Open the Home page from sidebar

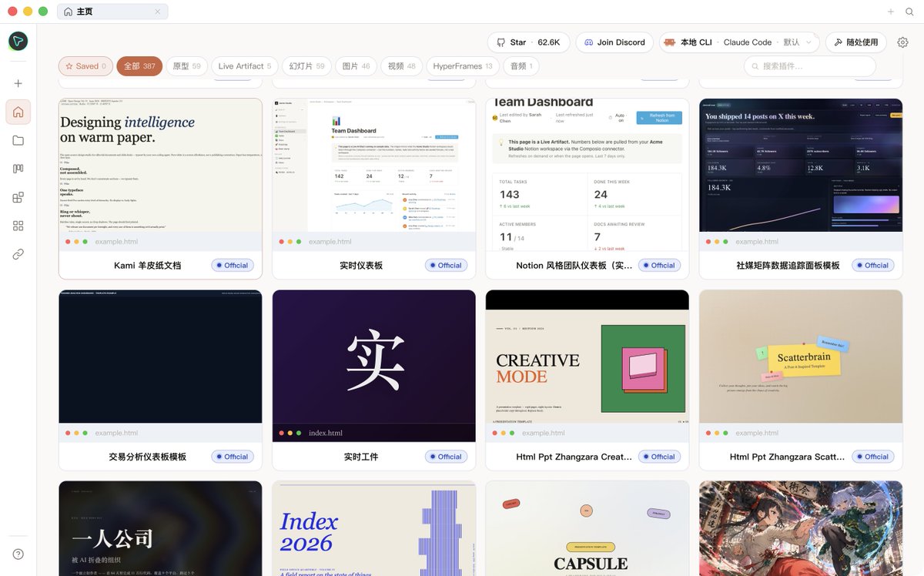(x=18, y=112)
